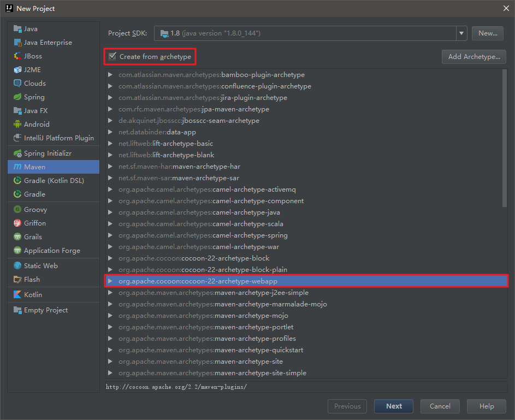The image size is (515, 420).
Task: Select cocoon-22-archetype-block-plain row
Action: [x=306, y=270]
